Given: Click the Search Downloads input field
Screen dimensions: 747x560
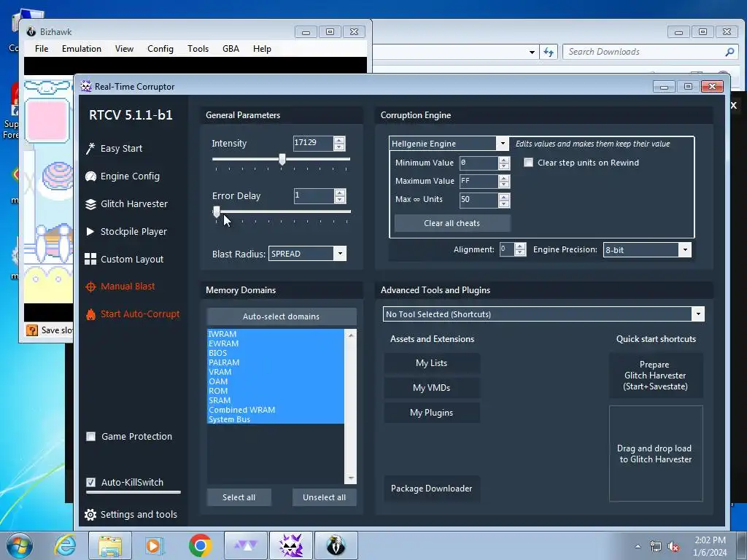Looking at the screenshot, I should point(643,52).
